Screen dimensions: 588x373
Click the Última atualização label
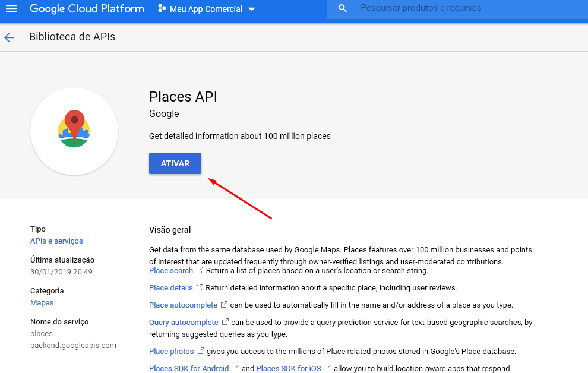click(x=62, y=260)
